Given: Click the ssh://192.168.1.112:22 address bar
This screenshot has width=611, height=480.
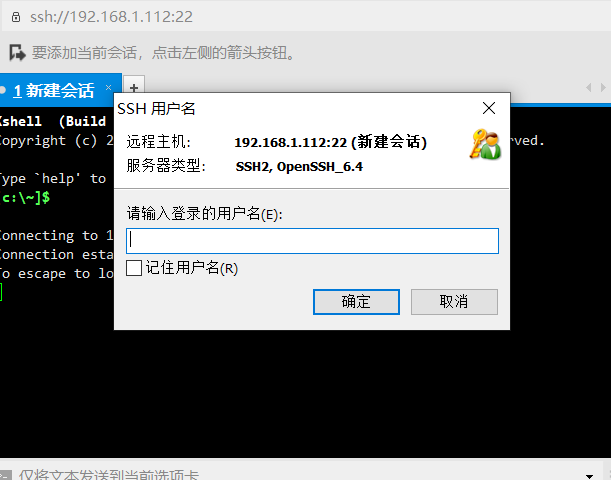Looking at the screenshot, I should tap(308, 17).
